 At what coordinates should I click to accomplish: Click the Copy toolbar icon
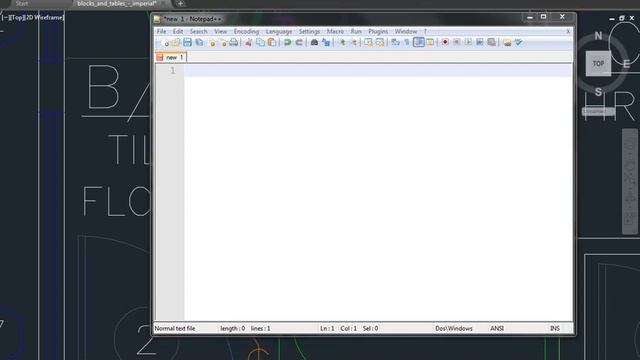coord(260,42)
